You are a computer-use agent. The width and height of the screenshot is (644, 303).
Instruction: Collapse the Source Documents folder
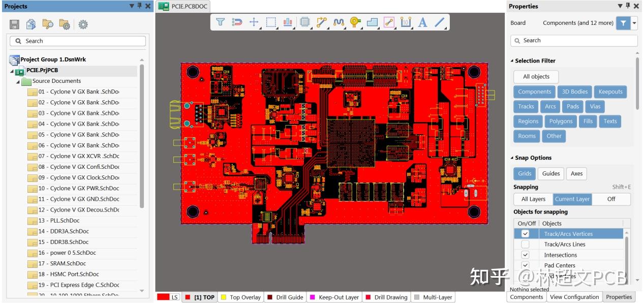pos(18,81)
